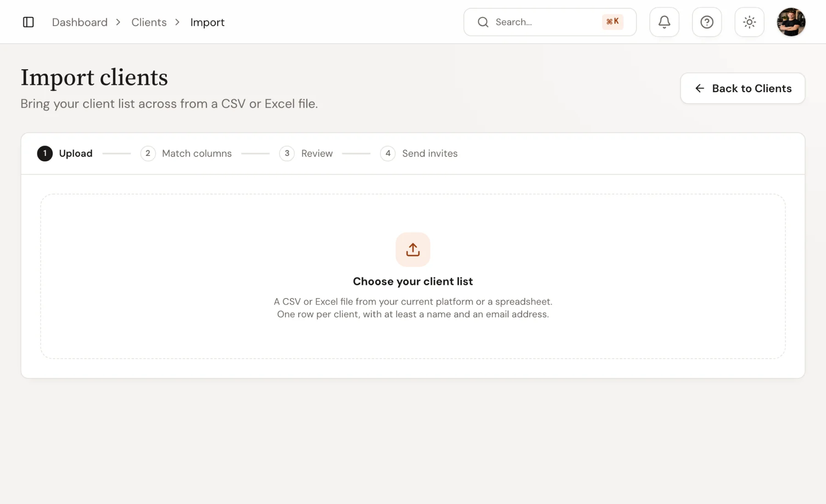The height and width of the screenshot is (504, 826).
Task: Focus the Search input field
Action: pos(550,22)
